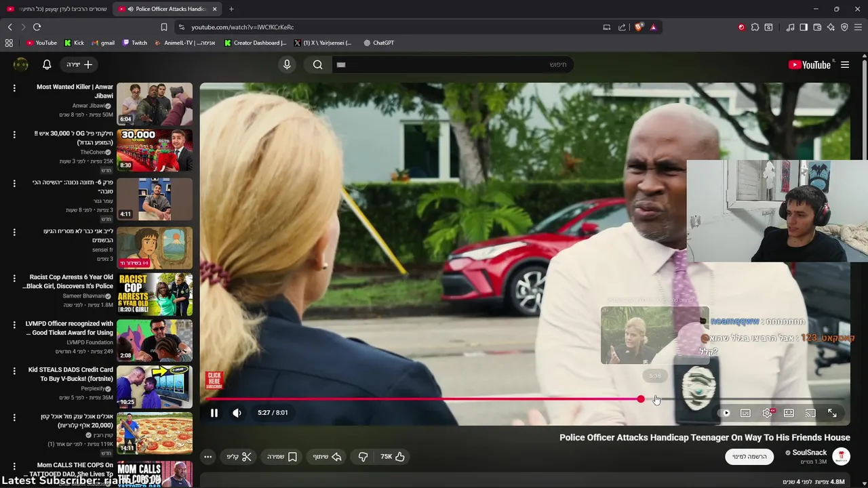Subscribe to SoulSnack channel

749,457
